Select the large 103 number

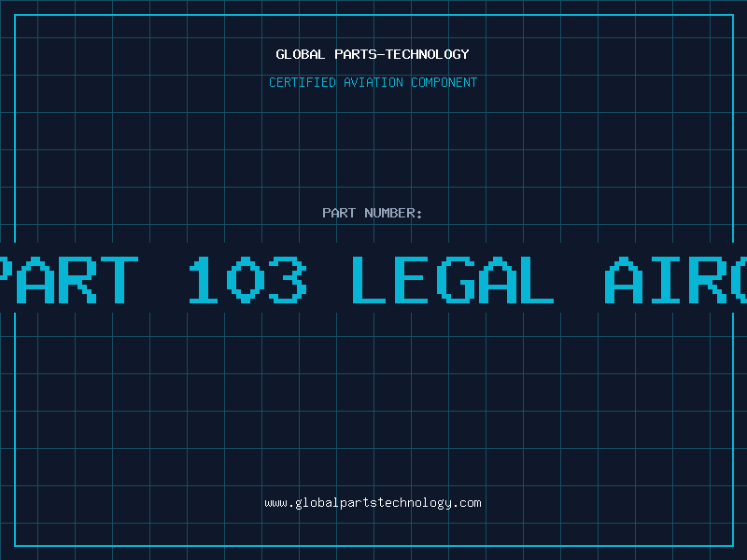(247, 279)
